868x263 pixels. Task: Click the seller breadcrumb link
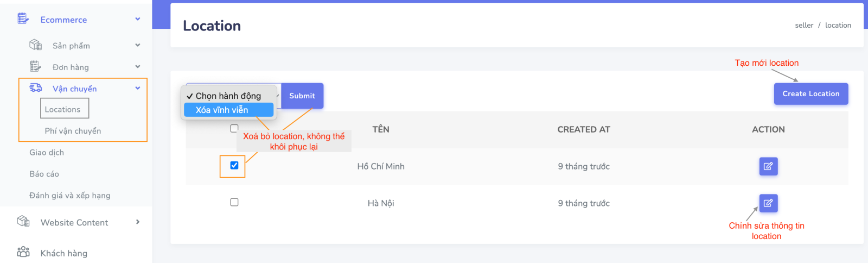[804, 25]
